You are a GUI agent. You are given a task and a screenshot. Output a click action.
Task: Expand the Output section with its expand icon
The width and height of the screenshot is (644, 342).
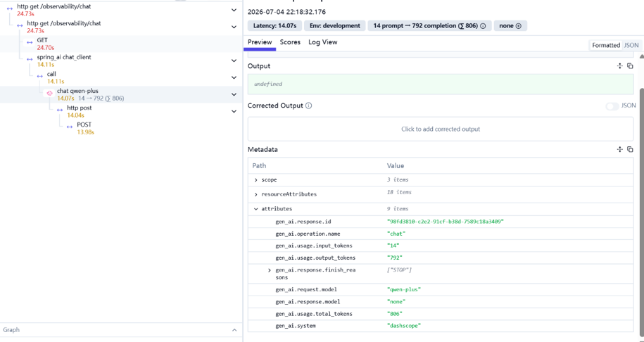coord(620,65)
